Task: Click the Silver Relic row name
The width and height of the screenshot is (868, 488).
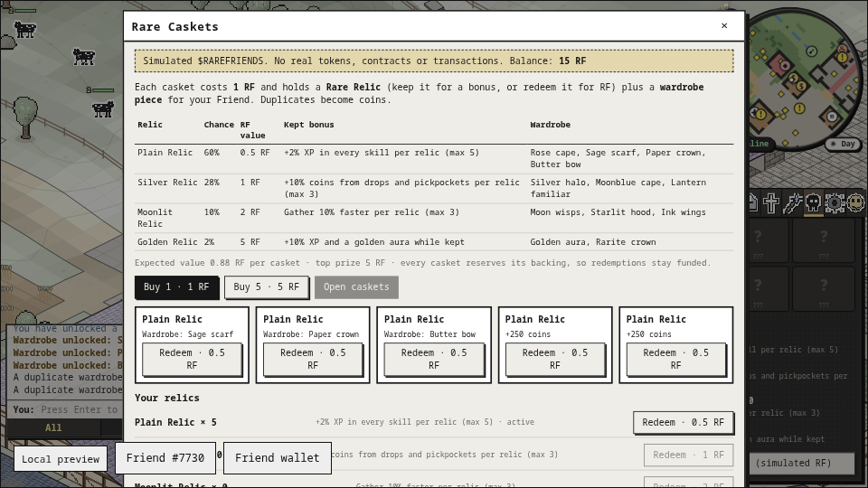Action: click(167, 183)
